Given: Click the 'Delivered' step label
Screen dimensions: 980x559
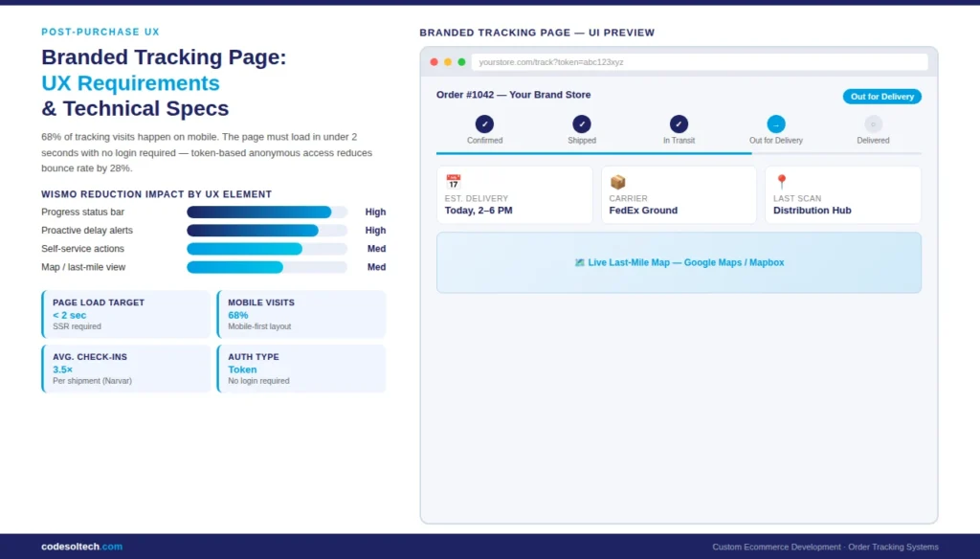Looking at the screenshot, I should point(873,141).
